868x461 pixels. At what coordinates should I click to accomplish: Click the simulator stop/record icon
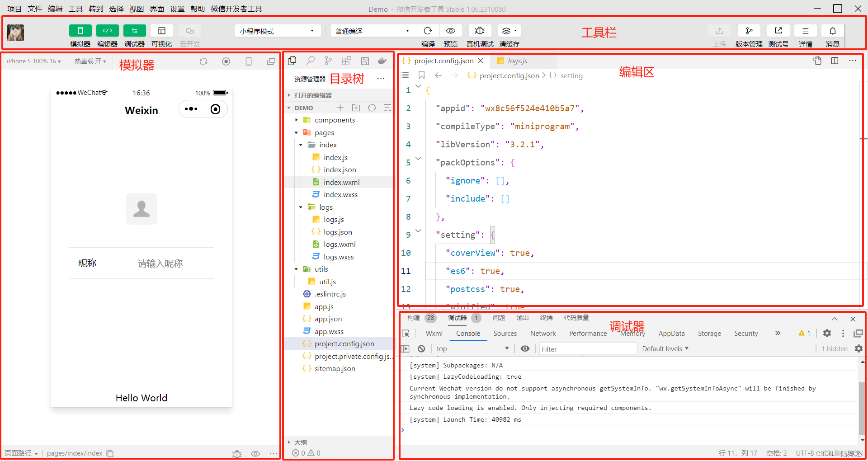tap(226, 61)
